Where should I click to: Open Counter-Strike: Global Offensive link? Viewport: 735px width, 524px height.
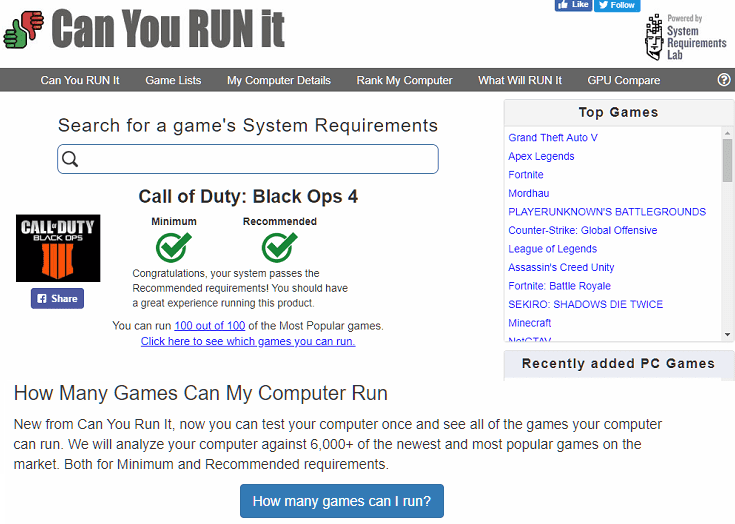[582, 230]
